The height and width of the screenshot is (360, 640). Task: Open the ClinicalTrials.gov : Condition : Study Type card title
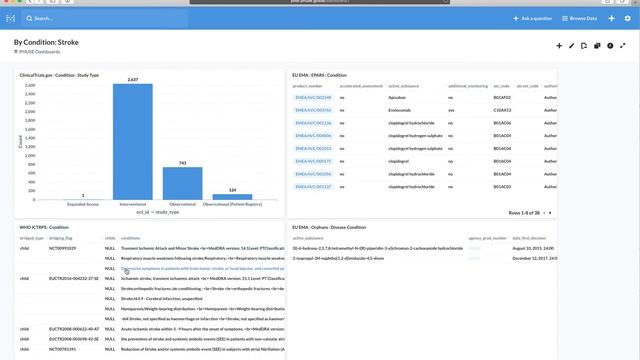pyautogui.click(x=59, y=75)
